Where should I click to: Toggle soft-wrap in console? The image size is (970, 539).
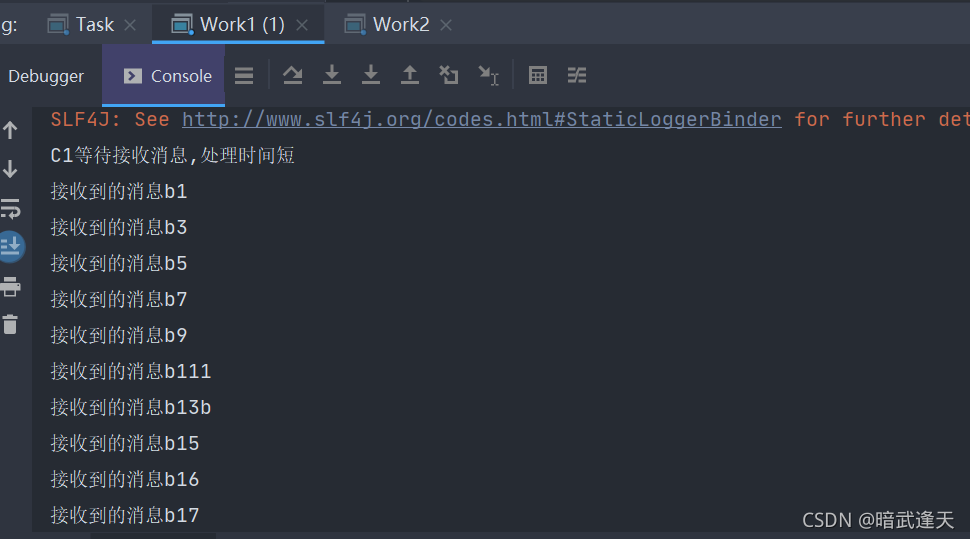point(11,209)
